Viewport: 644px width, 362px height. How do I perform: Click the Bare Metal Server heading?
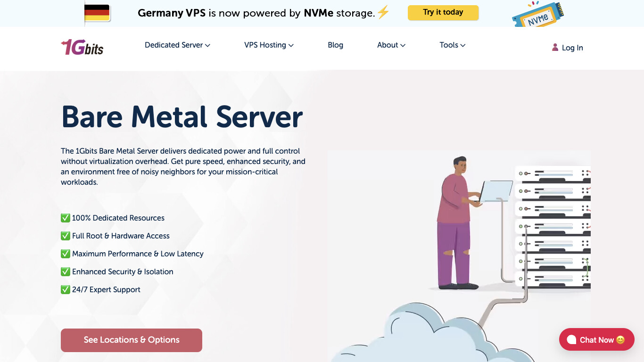tap(182, 117)
